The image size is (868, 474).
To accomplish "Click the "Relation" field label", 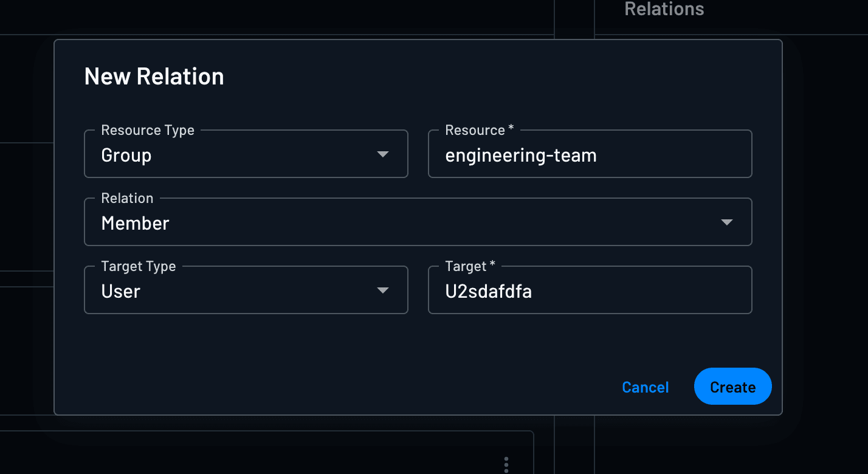I will pos(127,198).
